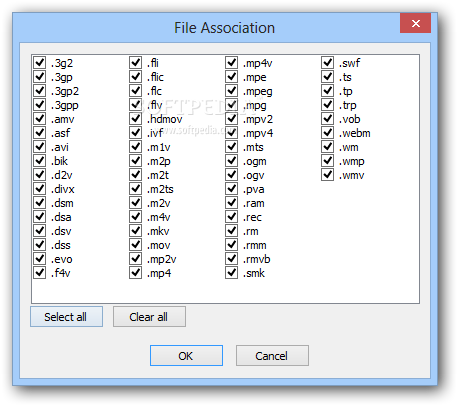
Task: Uncheck the .evo checkbox
Action: tap(40, 259)
